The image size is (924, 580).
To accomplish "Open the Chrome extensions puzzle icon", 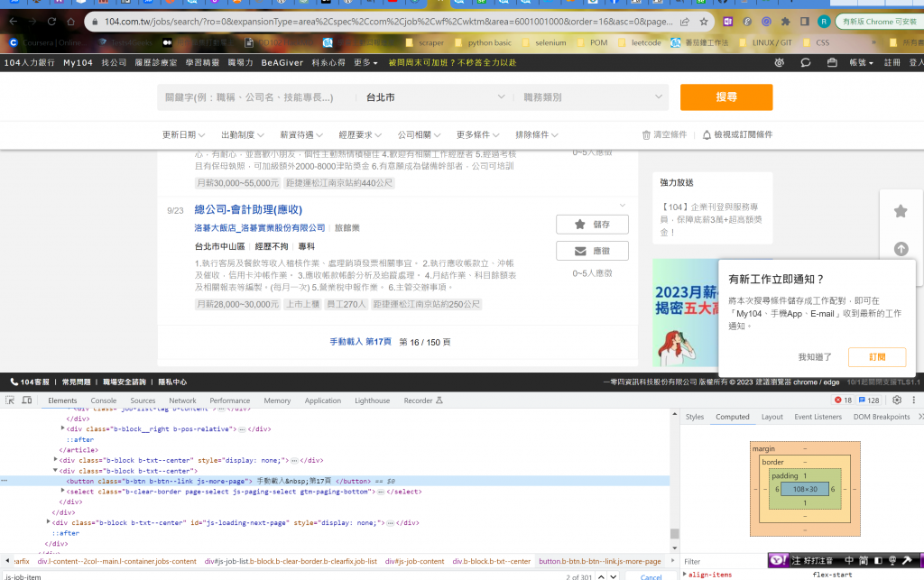I will pos(786,22).
